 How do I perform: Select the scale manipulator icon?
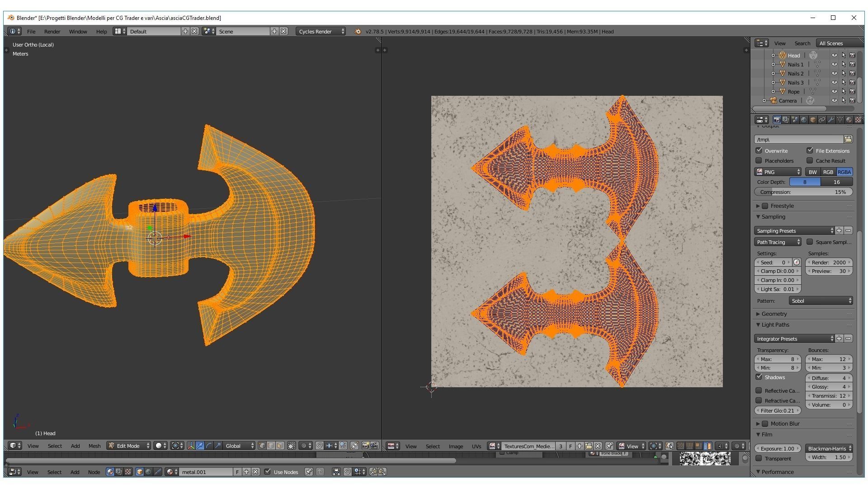218,446
